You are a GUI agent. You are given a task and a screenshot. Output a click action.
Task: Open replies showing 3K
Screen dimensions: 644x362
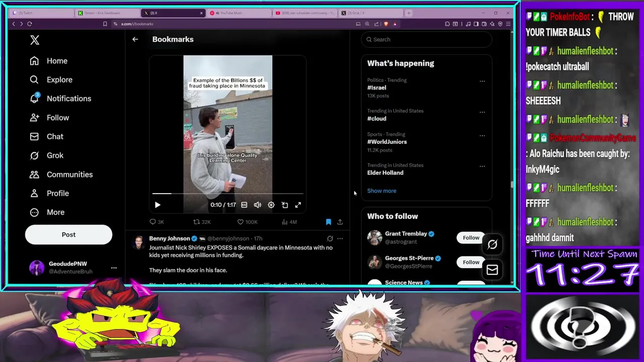point(156,222)
